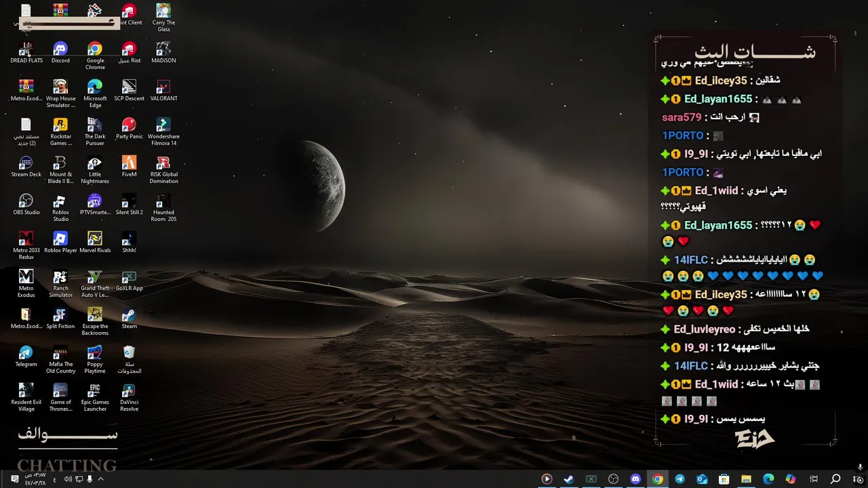This screenshot has height=488, width=868.
Task: Select Mount & Blade II icon
Action: pos(60,170)
